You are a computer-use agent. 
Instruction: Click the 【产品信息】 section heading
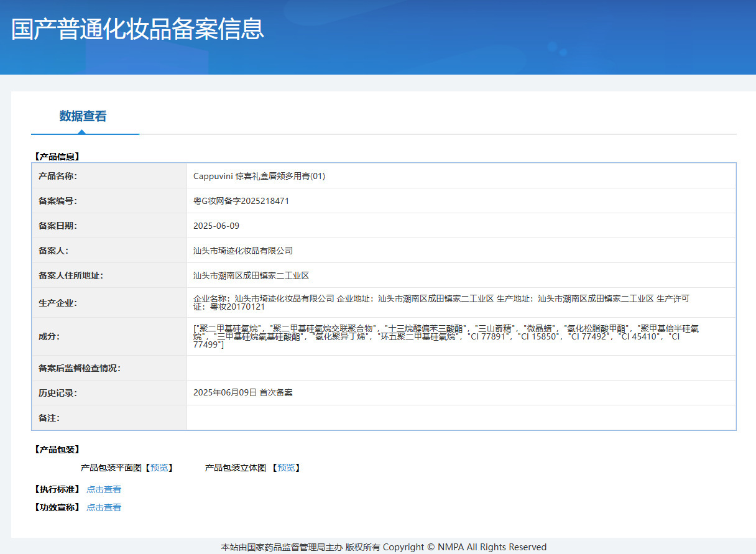click(x=57, y=157)
